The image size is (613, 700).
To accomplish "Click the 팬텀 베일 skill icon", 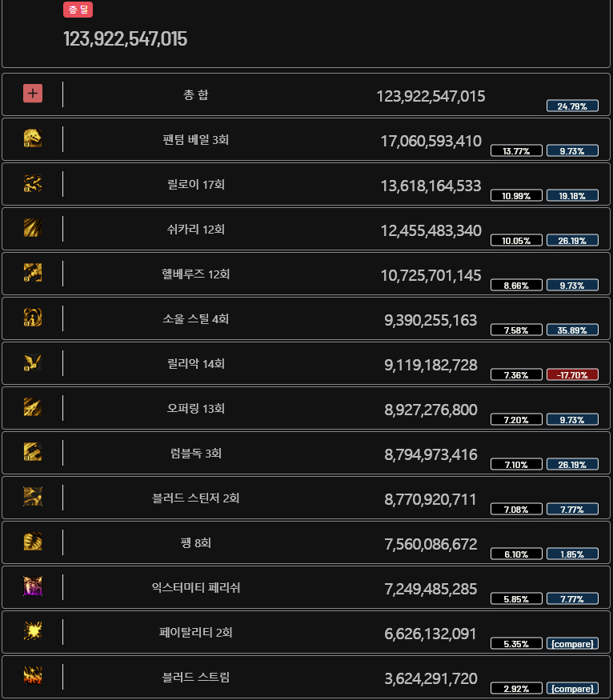I will point(33,138).
